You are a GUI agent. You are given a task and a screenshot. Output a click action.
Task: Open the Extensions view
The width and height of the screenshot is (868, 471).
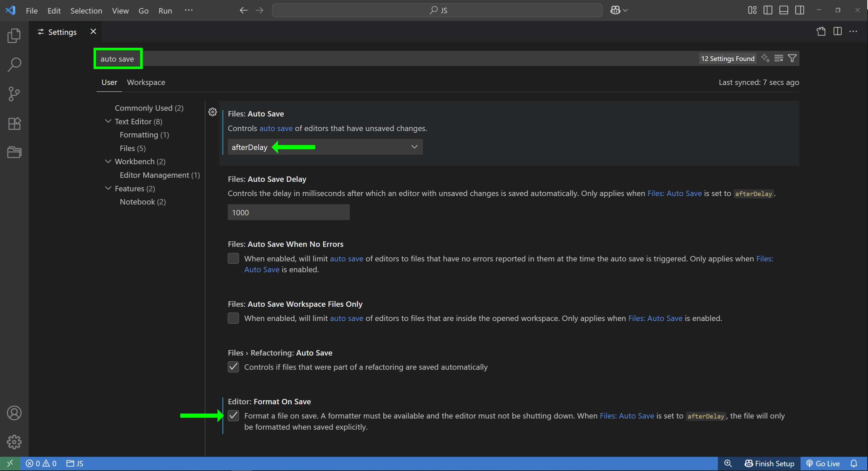coord(14,123)
